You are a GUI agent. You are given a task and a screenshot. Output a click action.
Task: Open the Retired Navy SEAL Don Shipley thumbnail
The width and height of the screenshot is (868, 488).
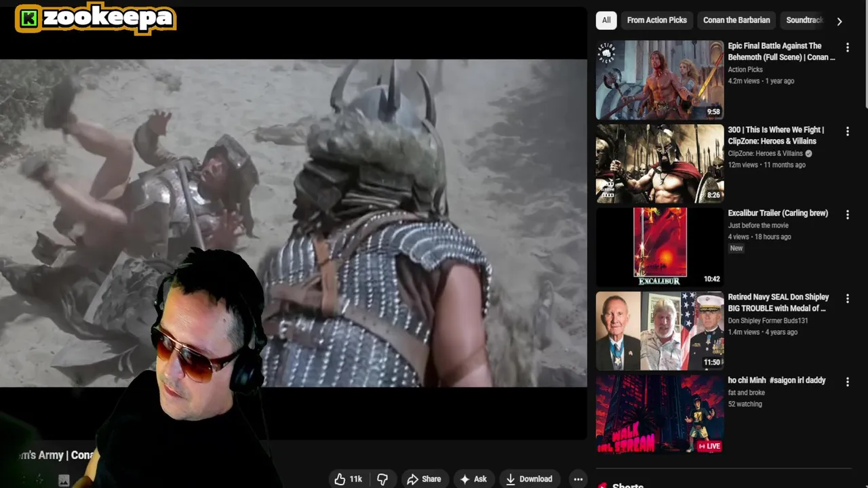660,331
